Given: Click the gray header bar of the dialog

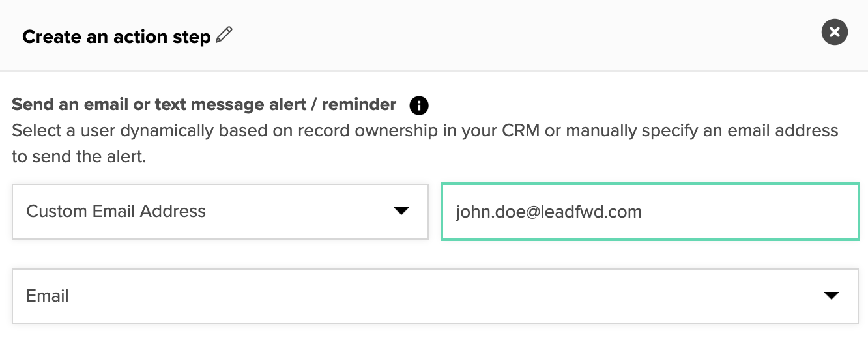Looking at the screenshot, I should (x=521, y=35).
